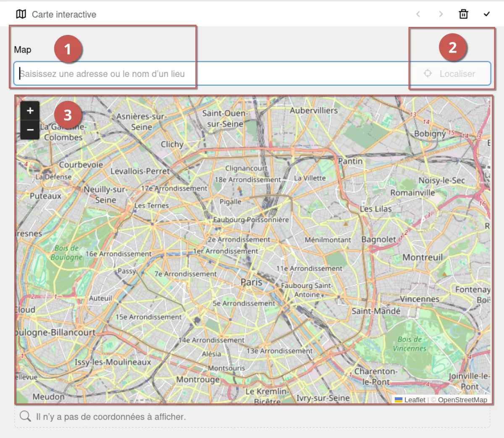Screen dimensions: 504x438
Task: Click Clichy label on the map
Action: tap(172, 144)
